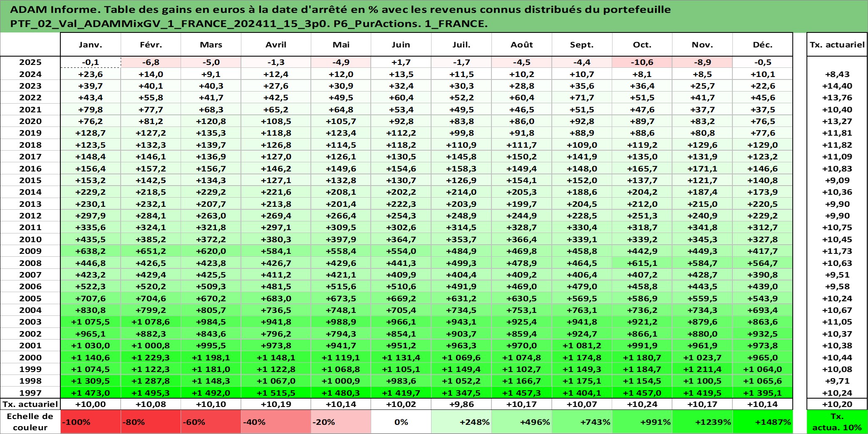Click the Avril column header
Viewport: 868px width, 434px height.
276,45
